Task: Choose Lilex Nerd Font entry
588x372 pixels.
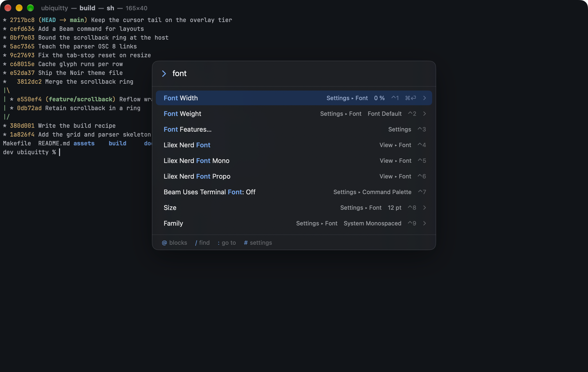Action: coord(294,145)
